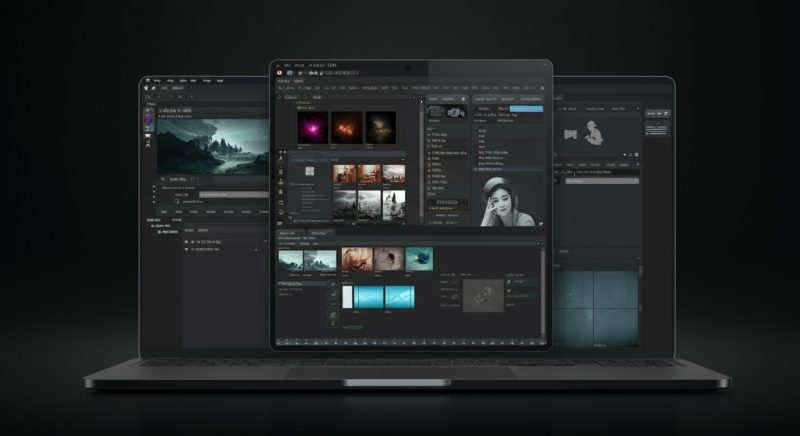Click the red circular icon in front window toolbar
This screenshot has height=436, width=800.
point(280,73)
